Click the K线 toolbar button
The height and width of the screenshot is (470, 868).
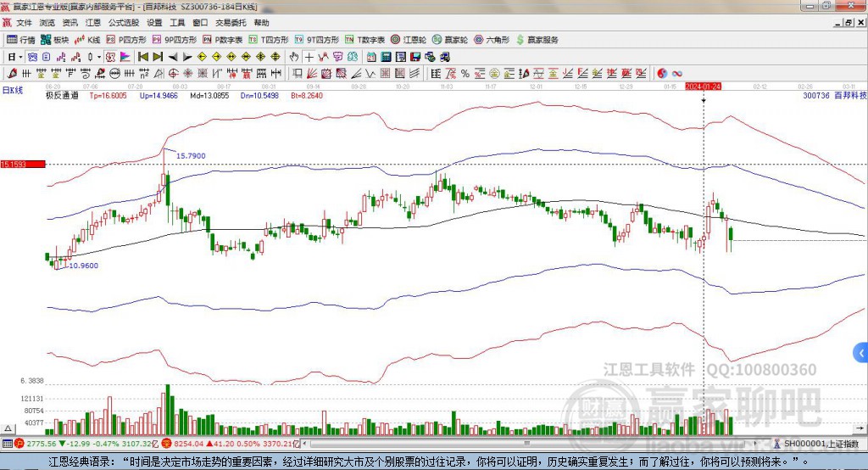point(87,40)
